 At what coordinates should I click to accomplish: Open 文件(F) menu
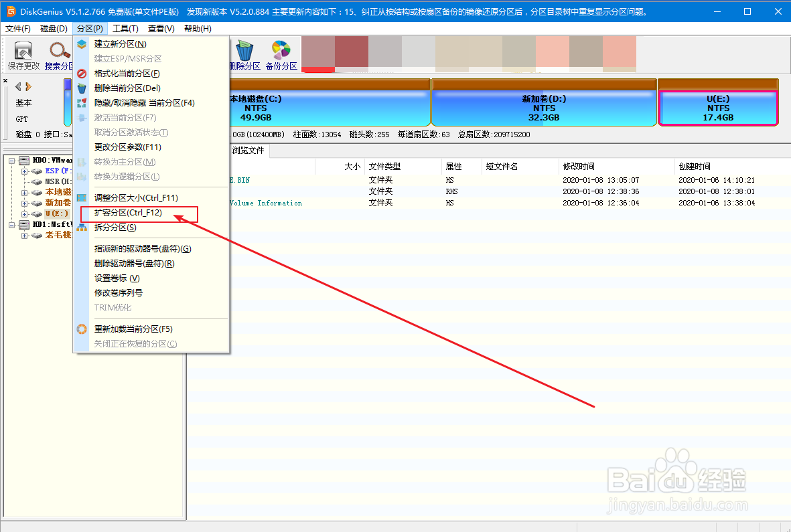click(18, 29)
